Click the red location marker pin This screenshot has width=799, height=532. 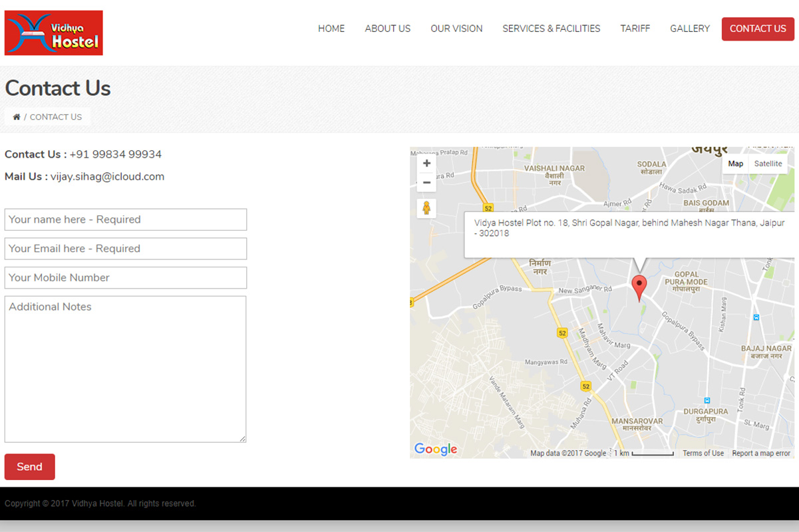pyautogui.click(x=639, y=287)
